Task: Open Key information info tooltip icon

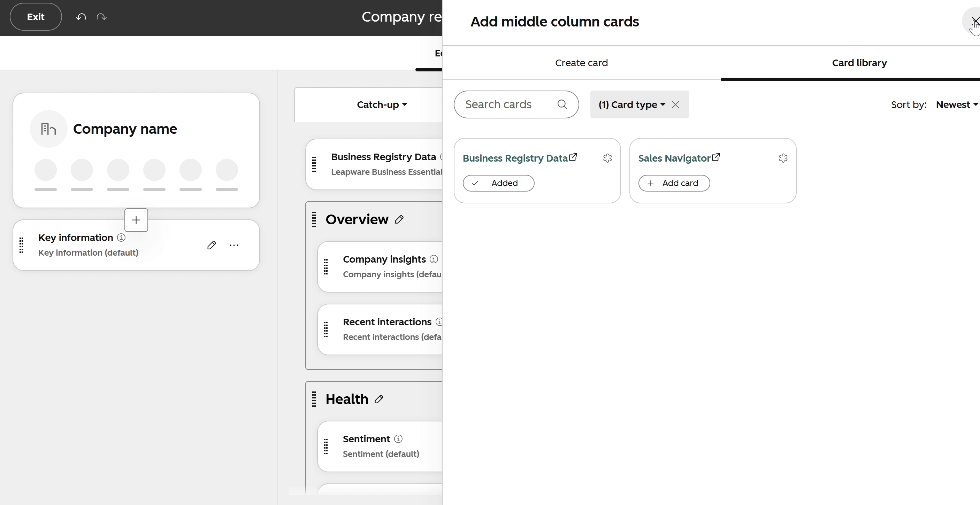Action: tap(121, 238)
